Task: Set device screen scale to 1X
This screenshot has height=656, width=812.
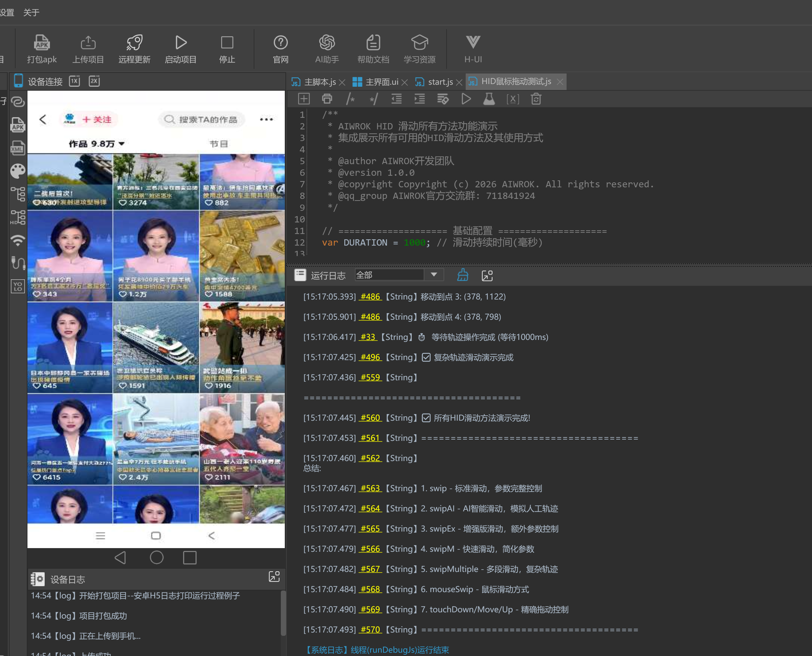Action: (75, 81)
